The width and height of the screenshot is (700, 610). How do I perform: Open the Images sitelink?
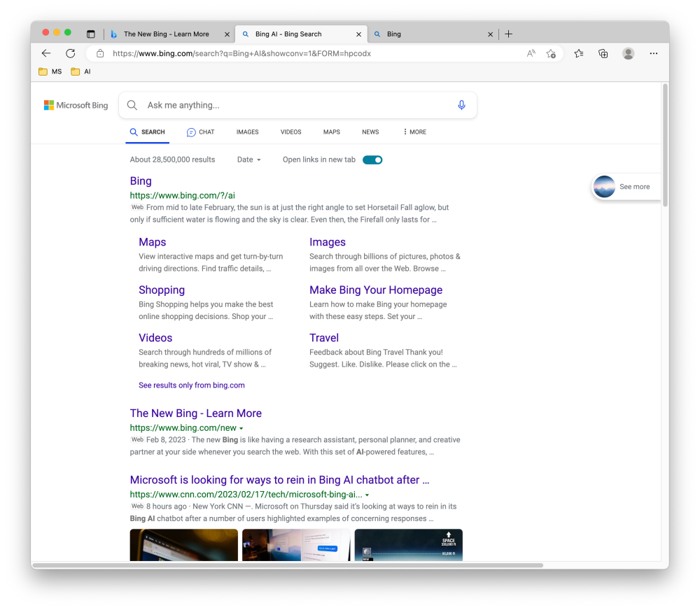(x=327, y=242)
